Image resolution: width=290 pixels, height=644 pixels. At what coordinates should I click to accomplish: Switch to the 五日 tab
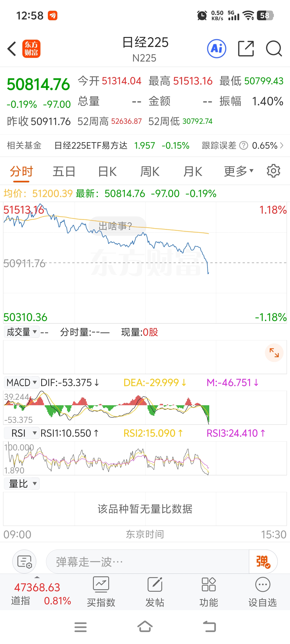click(64, 172)
